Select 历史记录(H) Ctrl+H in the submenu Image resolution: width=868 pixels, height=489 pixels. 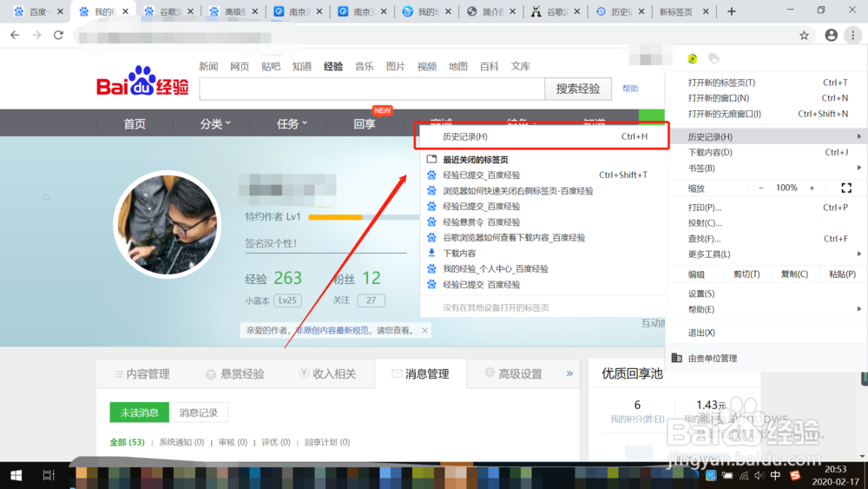coord(542,136)
